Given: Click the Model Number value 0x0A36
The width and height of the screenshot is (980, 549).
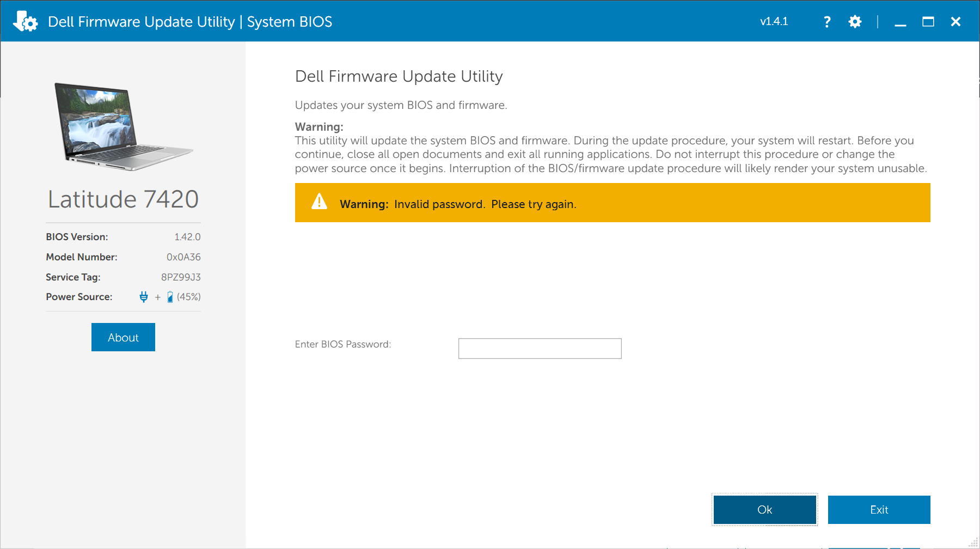Looking at the screenshot, I should point(183,257).
